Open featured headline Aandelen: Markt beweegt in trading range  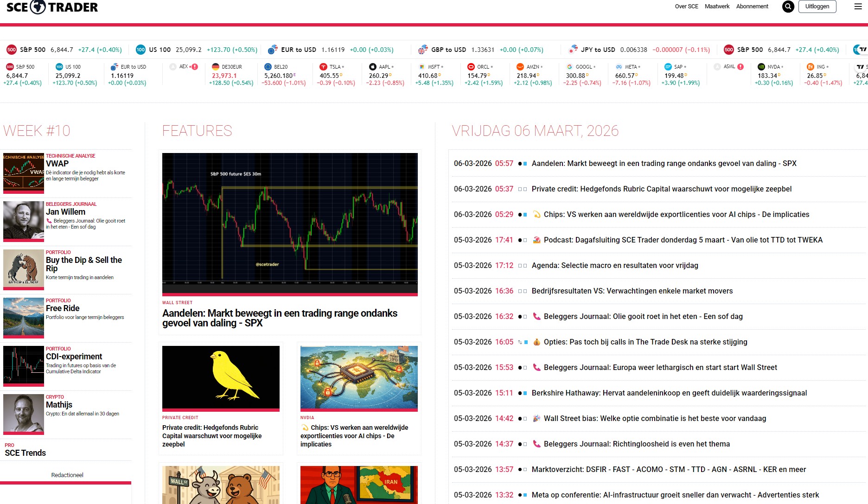pos(280,318)
